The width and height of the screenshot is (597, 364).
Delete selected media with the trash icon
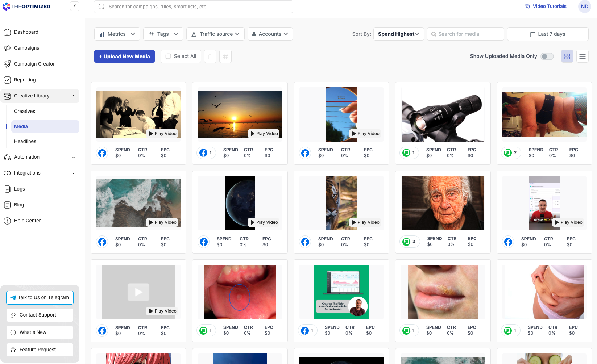coord(210,57)
